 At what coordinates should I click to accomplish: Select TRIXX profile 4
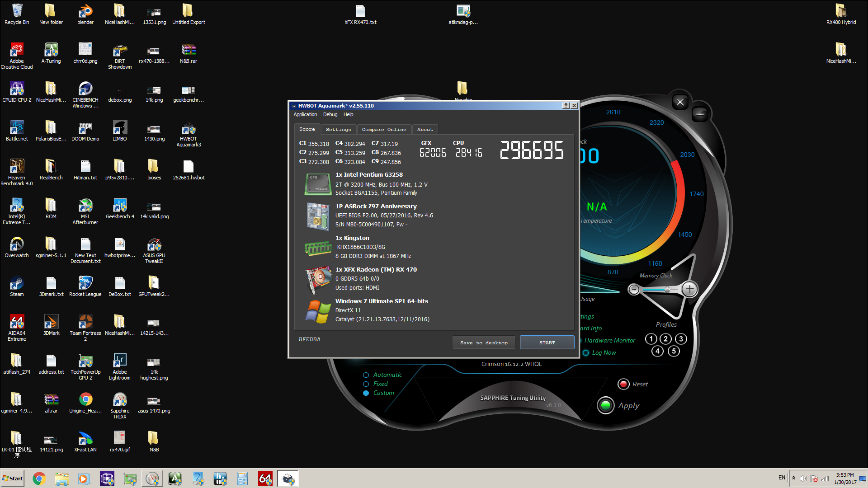[658, 351]
